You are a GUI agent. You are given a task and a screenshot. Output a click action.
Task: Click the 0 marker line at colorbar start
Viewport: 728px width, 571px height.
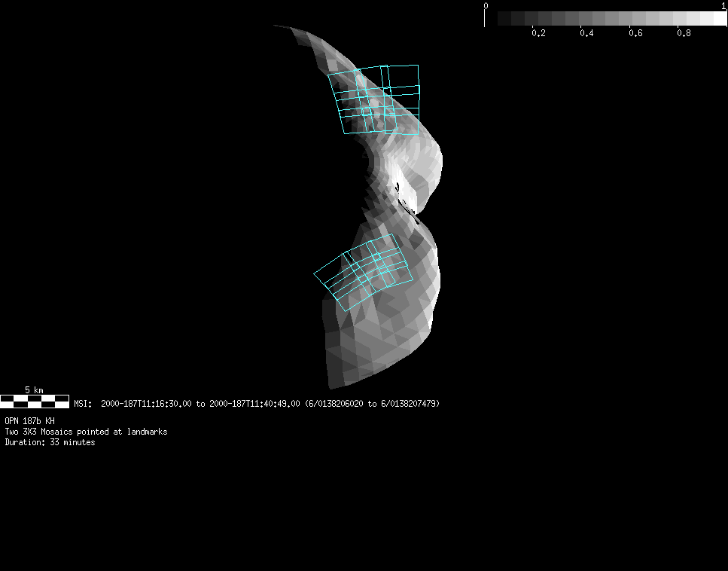coord(485,17)
